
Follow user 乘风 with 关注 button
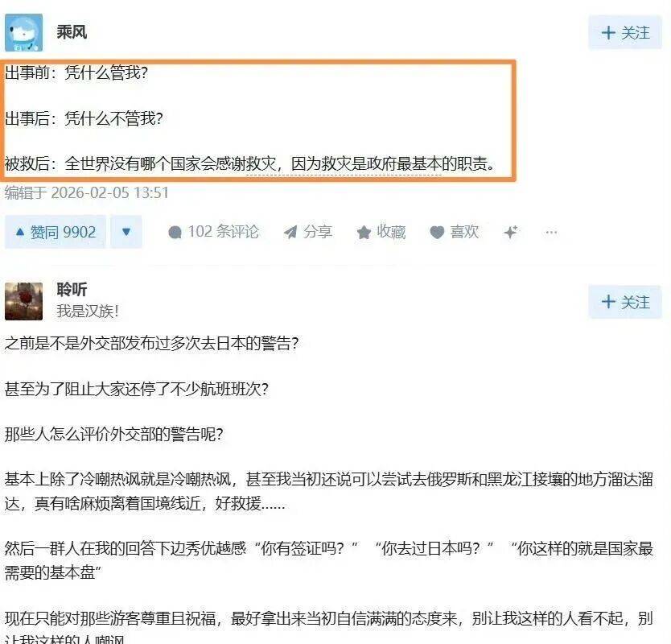[625, 33]
